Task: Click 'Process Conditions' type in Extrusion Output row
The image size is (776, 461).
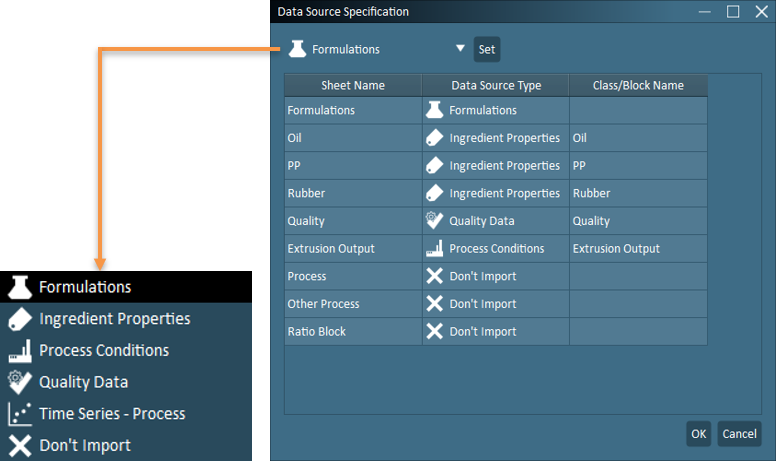Action: 496,248
